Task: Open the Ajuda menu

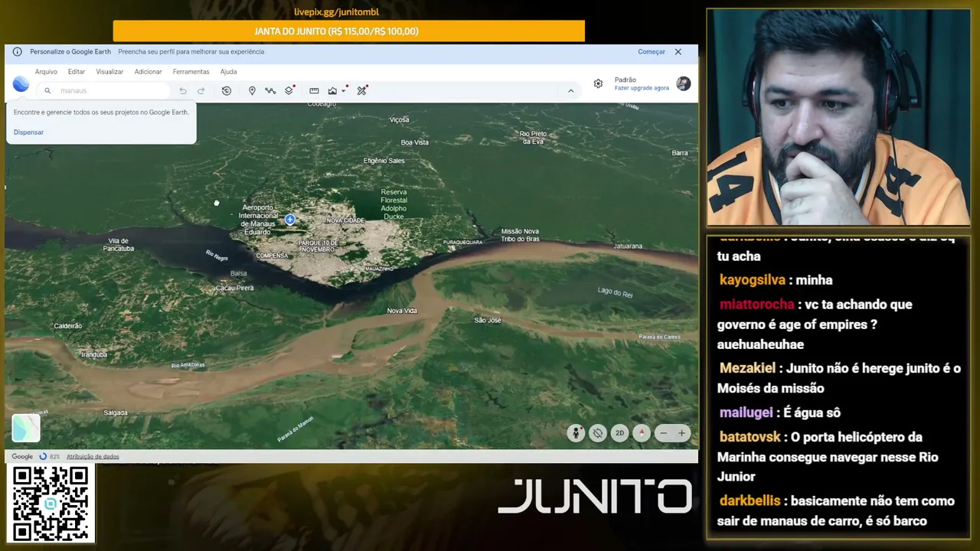Action: tap(228, 72)
